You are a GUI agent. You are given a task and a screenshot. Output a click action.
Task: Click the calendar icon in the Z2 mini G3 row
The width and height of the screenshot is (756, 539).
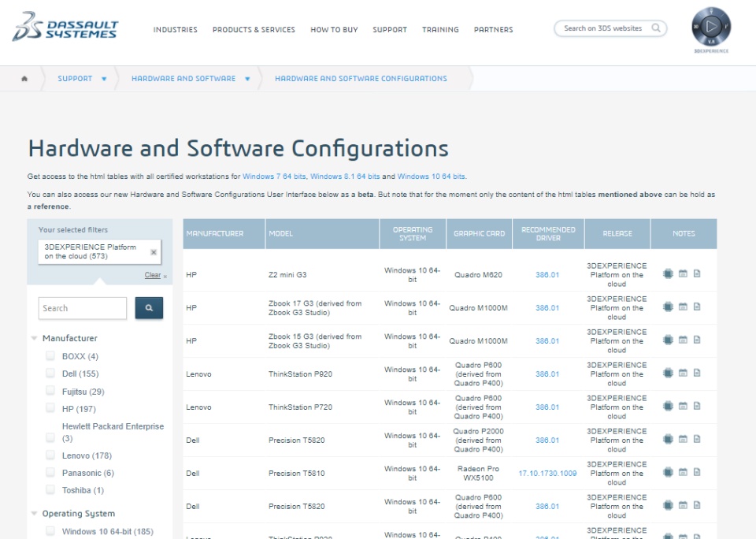pos(683,273)
